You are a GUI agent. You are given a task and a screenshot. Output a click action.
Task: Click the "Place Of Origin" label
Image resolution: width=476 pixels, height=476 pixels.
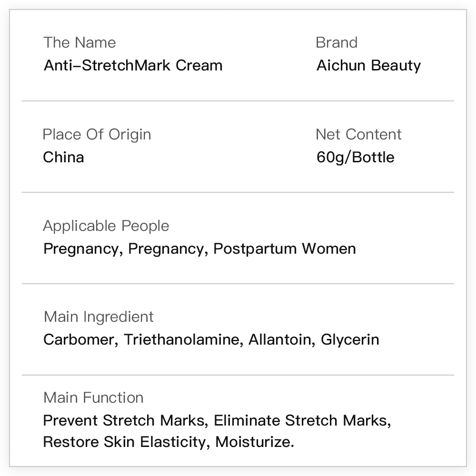97,134
